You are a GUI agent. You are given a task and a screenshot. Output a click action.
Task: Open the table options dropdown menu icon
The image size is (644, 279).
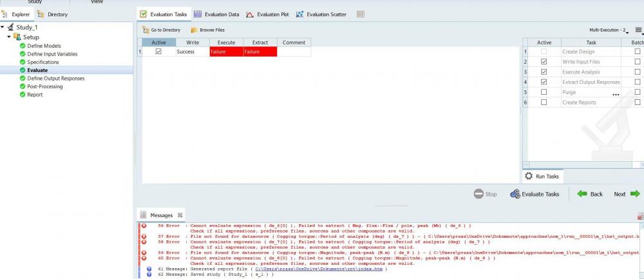(x=639, y=30)
